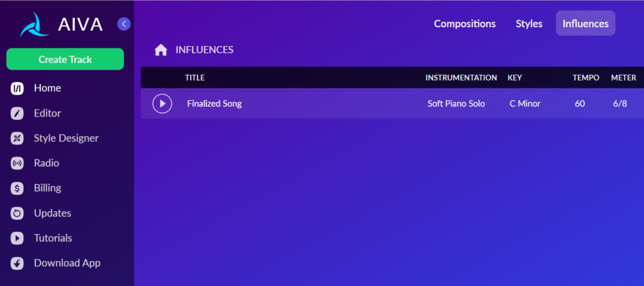Screen dimensions: 644x286
Task: Click the Home piano-keys icon in sidebar
Action: point(17,88)
